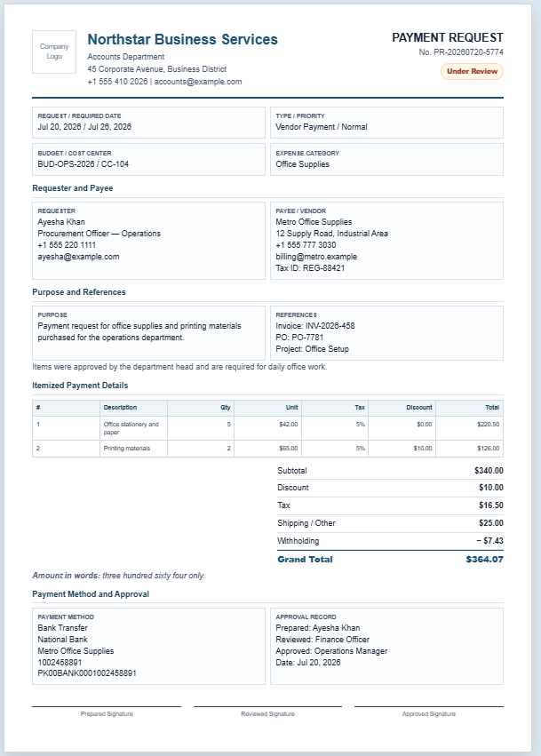Click Invoice: INV-2026-458 reference

coord(314,326)
